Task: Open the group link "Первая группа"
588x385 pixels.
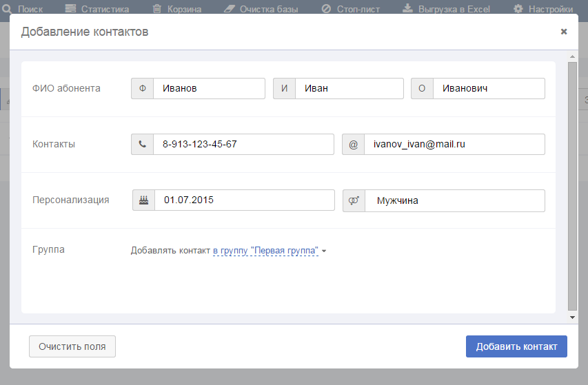Action: [265, 251]
